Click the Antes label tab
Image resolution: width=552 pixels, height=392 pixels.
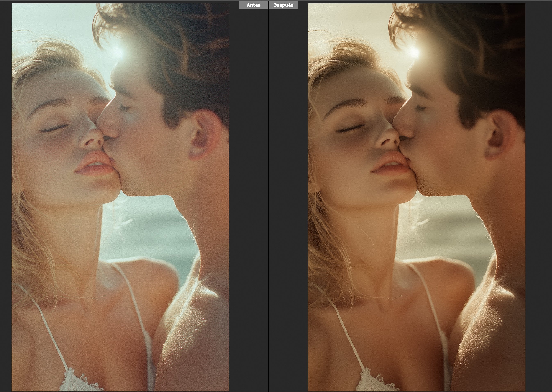click(x=253, y=5)
